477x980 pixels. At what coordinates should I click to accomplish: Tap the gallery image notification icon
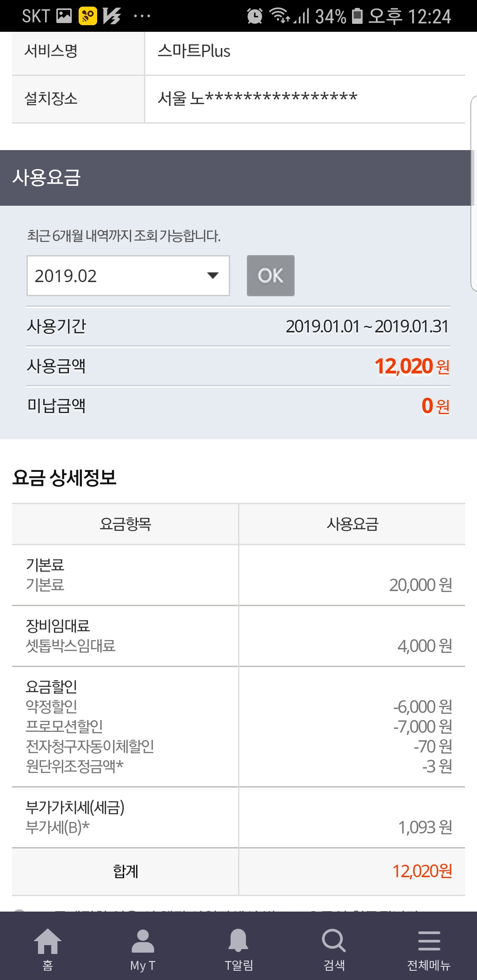64,16
